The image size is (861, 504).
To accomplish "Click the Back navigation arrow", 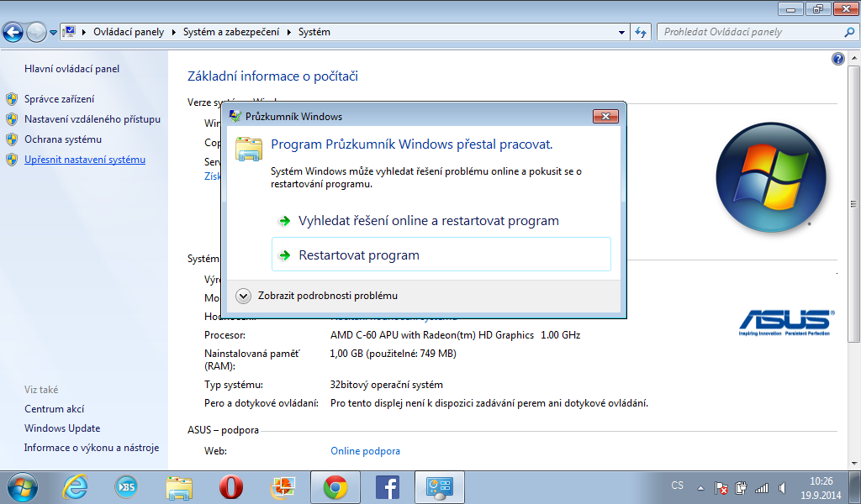I will coord(13,33).
